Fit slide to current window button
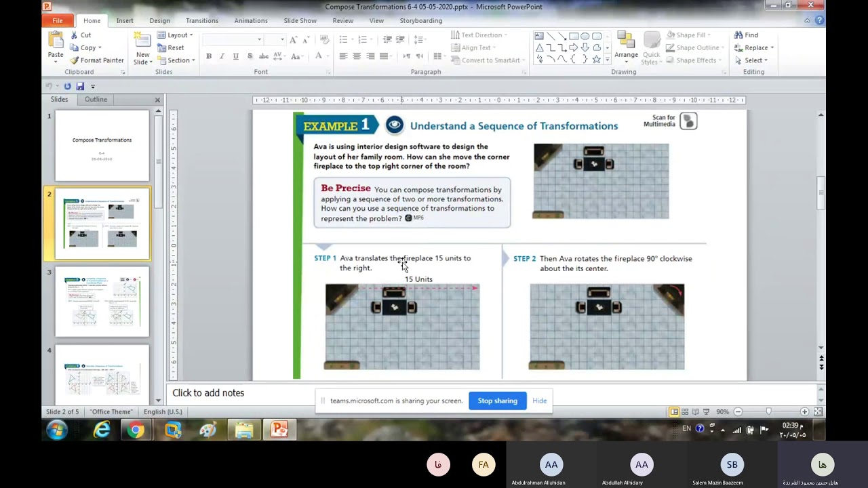Viewport: 868px width, 488px height. [818, 411]
